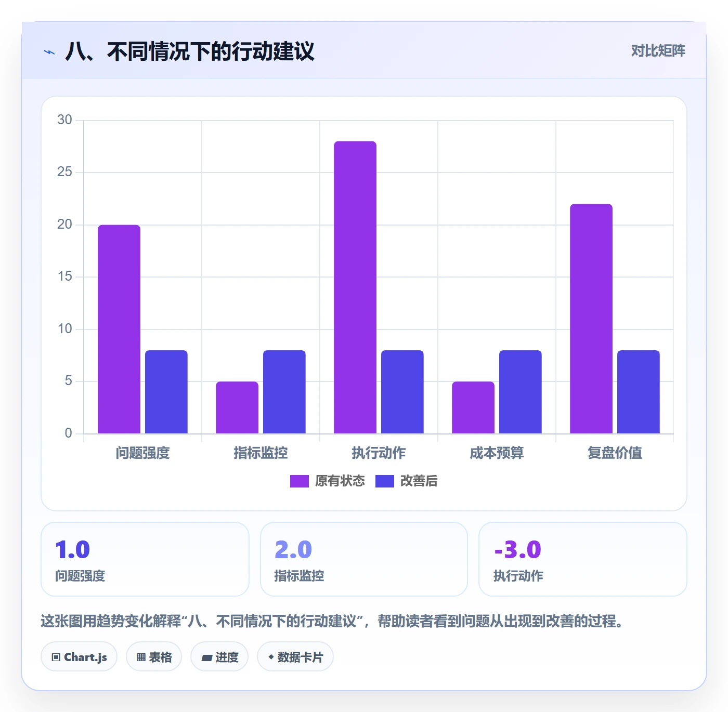Click the title 八、不同情况下的行动建议

[x=190, y=51]
